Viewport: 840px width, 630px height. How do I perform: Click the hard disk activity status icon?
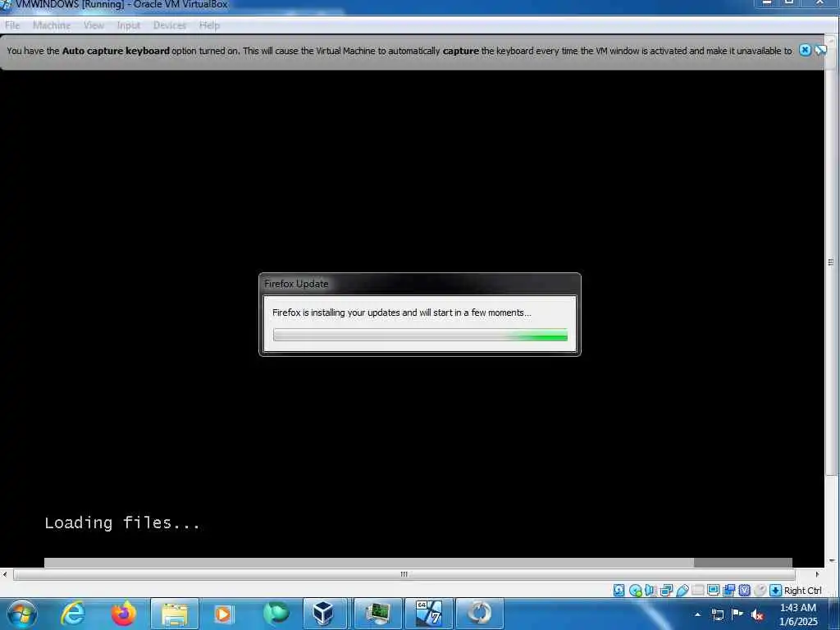coord(619,591)
